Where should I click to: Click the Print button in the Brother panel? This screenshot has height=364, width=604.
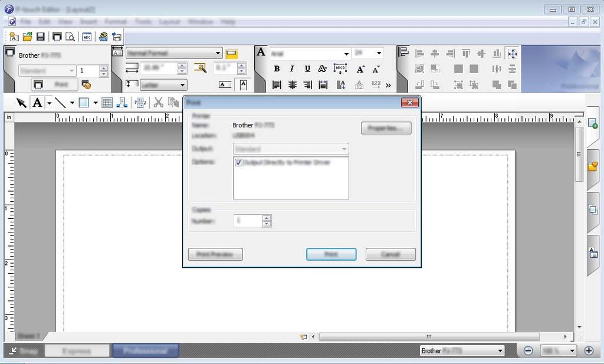54,84
